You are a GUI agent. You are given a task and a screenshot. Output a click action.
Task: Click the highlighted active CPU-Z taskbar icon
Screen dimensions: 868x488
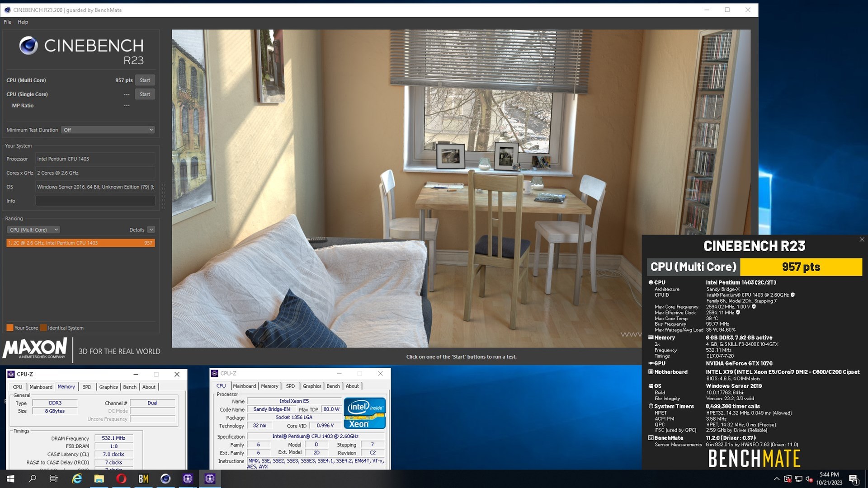pos(210,479)
